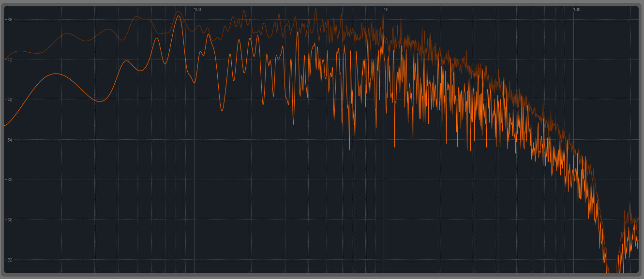Click the spectrum spike on the 1K gridline

[x=384, y=14]
